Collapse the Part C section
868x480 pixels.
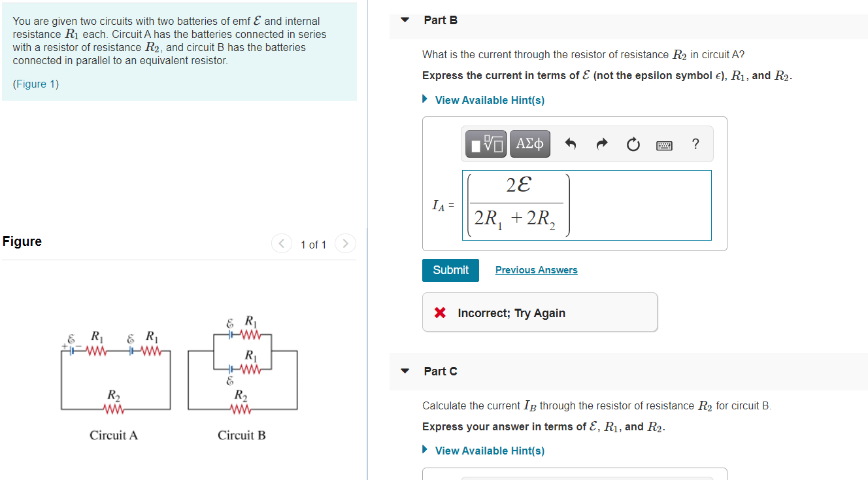coord(404,371)
